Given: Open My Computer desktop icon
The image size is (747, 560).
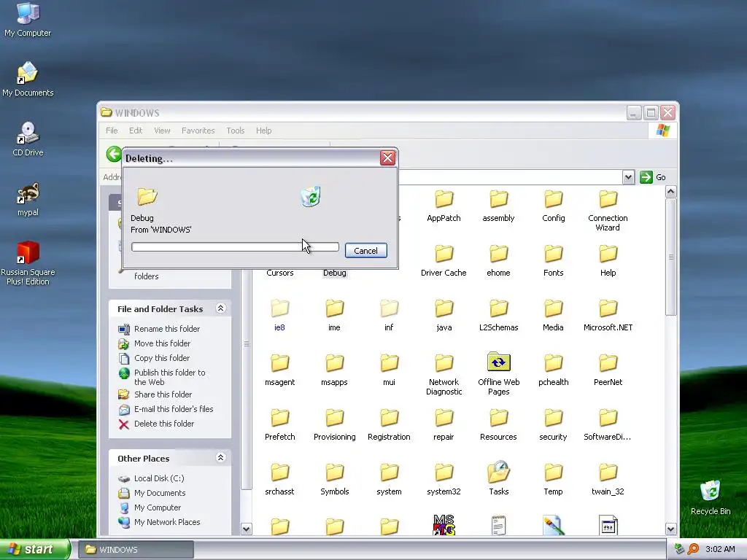Looking at the screenshot, I should click(x=28, y=20).
